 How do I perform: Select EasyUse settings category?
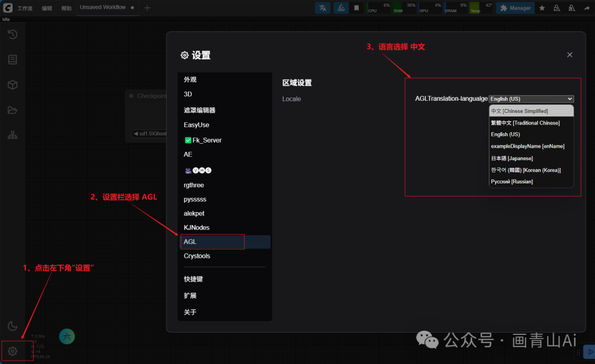[x=224, y=125]
